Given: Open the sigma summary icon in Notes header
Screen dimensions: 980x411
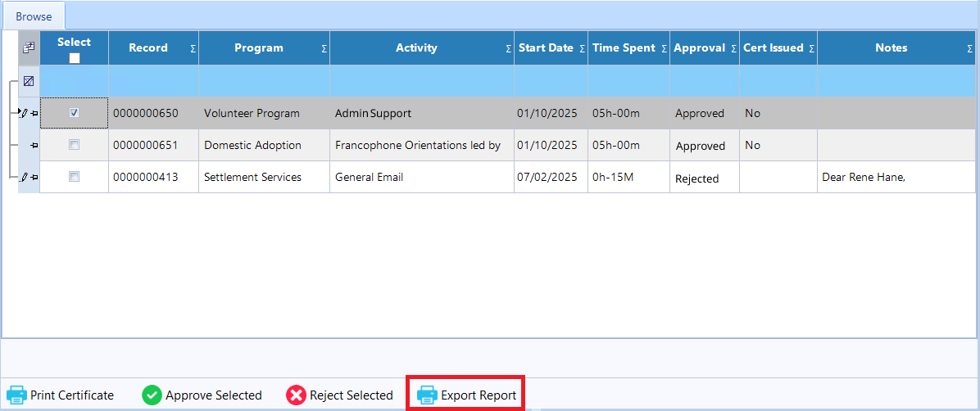Looking at the screenshot, I should (x=970, y=49).
